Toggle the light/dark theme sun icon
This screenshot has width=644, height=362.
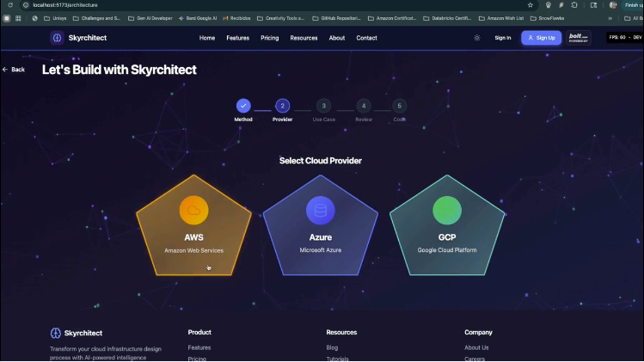477,38
